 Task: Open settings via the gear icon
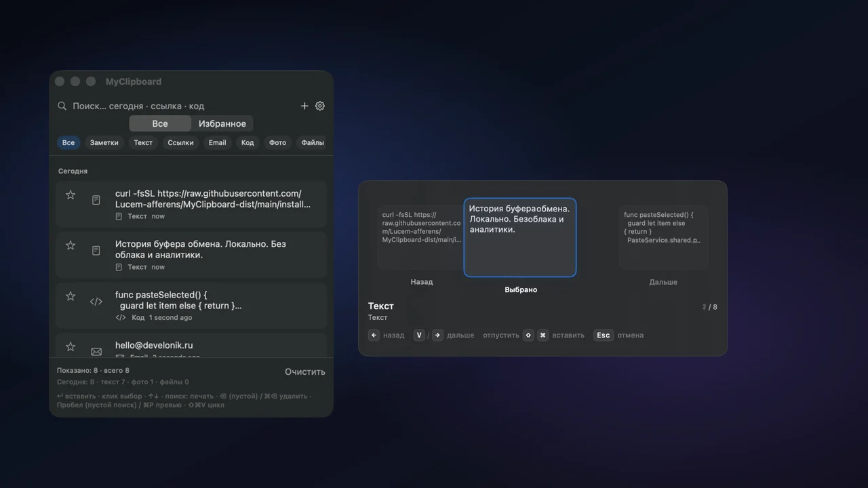(x=320, y=106)
